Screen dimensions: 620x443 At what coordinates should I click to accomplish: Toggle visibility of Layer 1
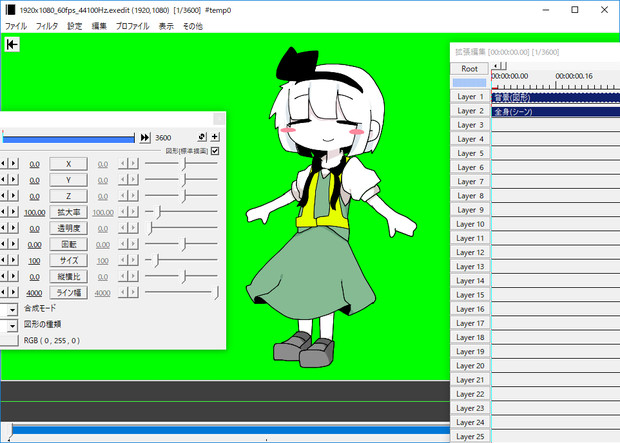[469, 98]
